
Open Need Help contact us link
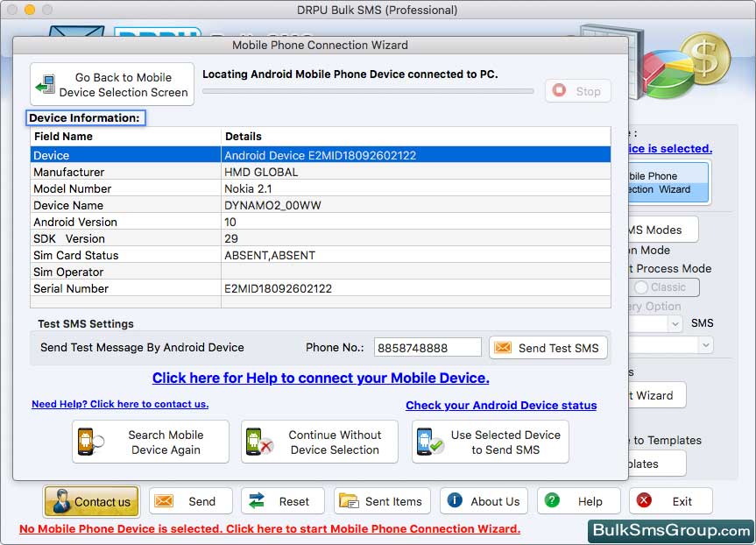pos(120,404)
